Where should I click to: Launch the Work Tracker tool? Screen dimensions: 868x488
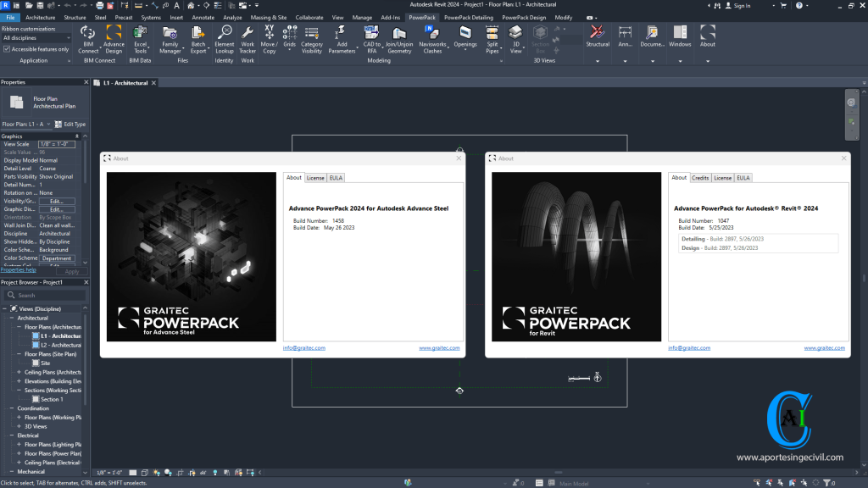coord(248,42)
